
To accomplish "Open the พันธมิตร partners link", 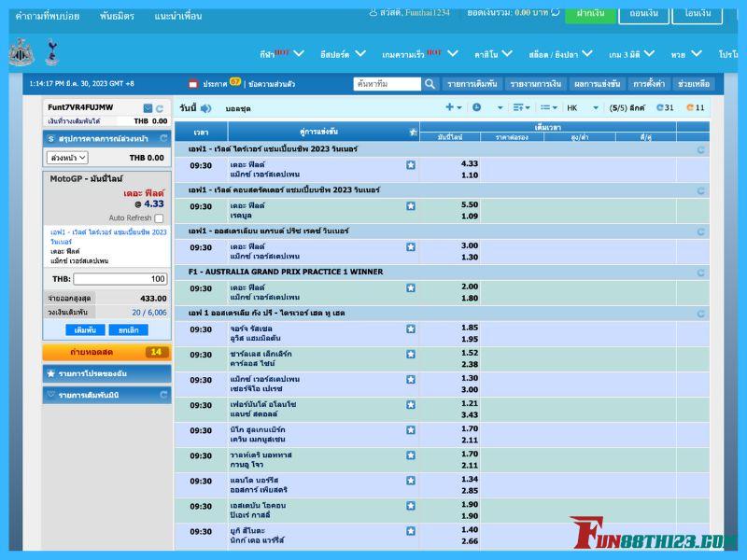I will (117, 16).
